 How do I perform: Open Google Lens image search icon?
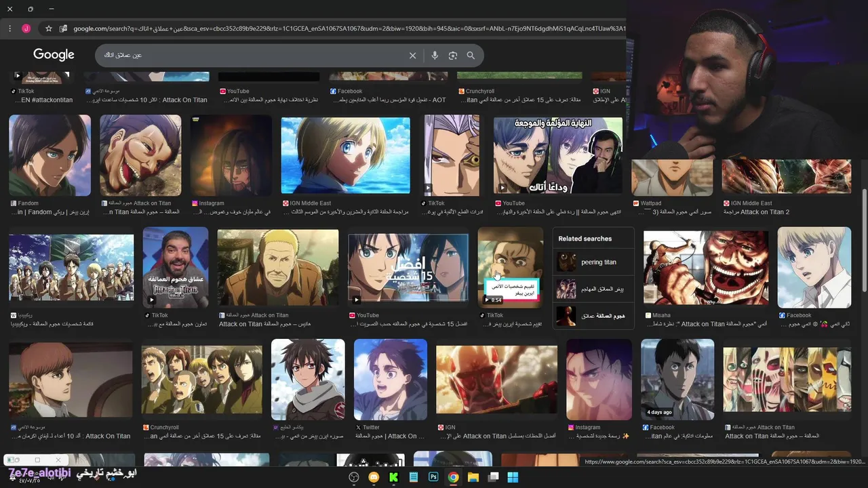(x=452, y=56)
